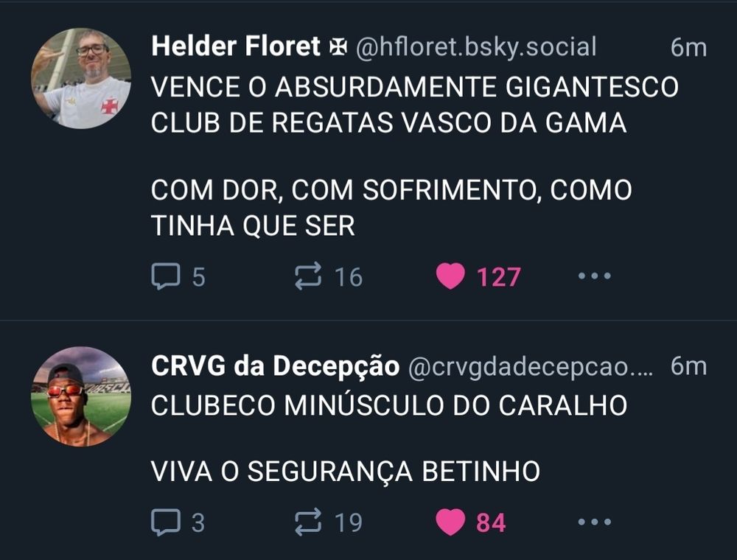The image size is (737, 560).
Task: Open the reply icon on Helder Floret's post
Action: (166, 276)
